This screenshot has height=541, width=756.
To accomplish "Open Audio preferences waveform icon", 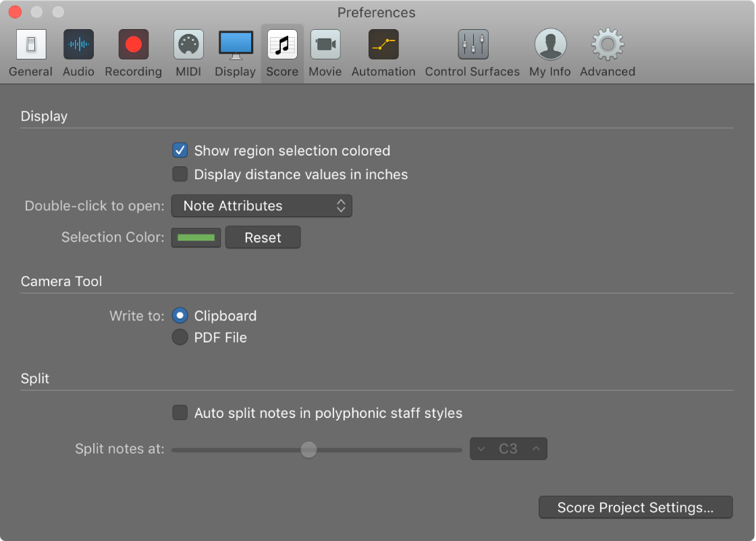I will pos(78,45).
